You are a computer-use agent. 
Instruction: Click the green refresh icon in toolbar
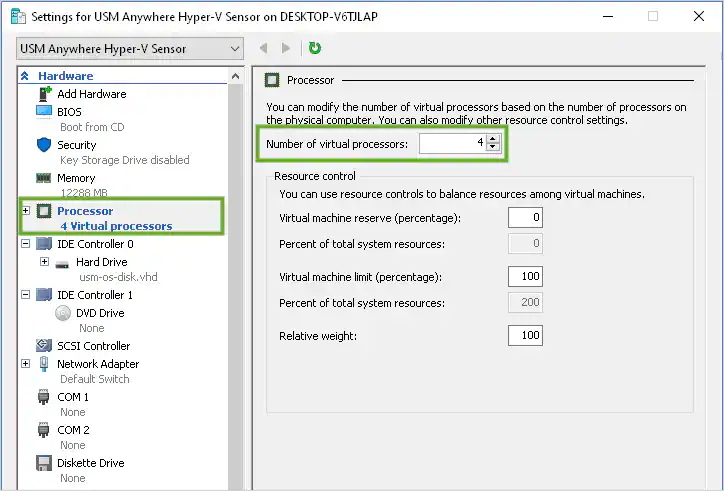click(315, 48)
